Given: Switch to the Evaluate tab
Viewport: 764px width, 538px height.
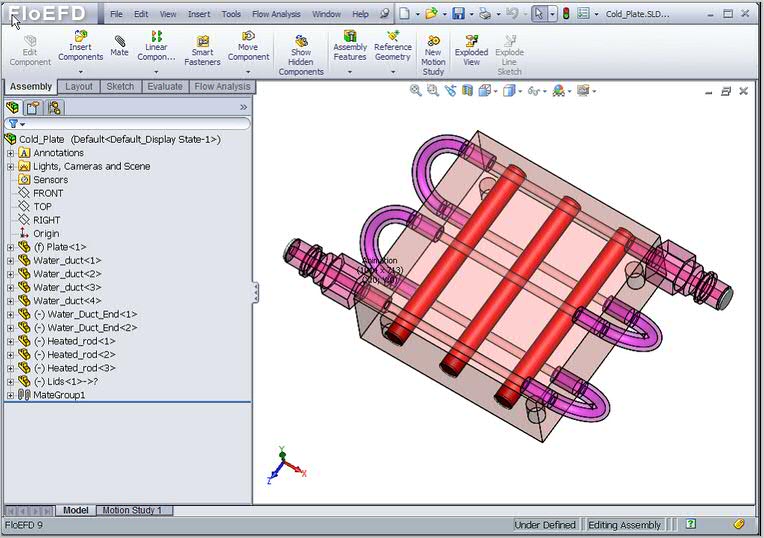Looking at the screenshot, I should (165, 87).
